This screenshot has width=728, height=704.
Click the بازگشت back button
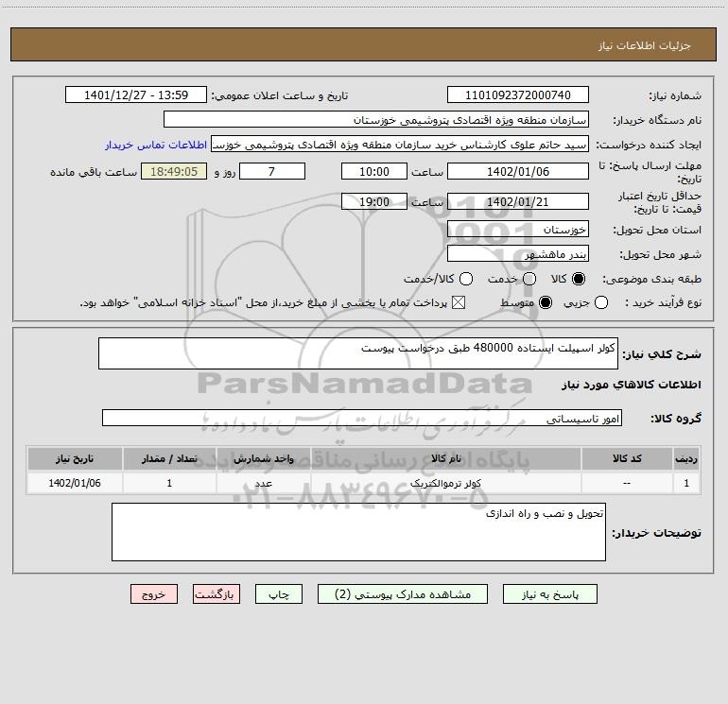tap(217, 594)
